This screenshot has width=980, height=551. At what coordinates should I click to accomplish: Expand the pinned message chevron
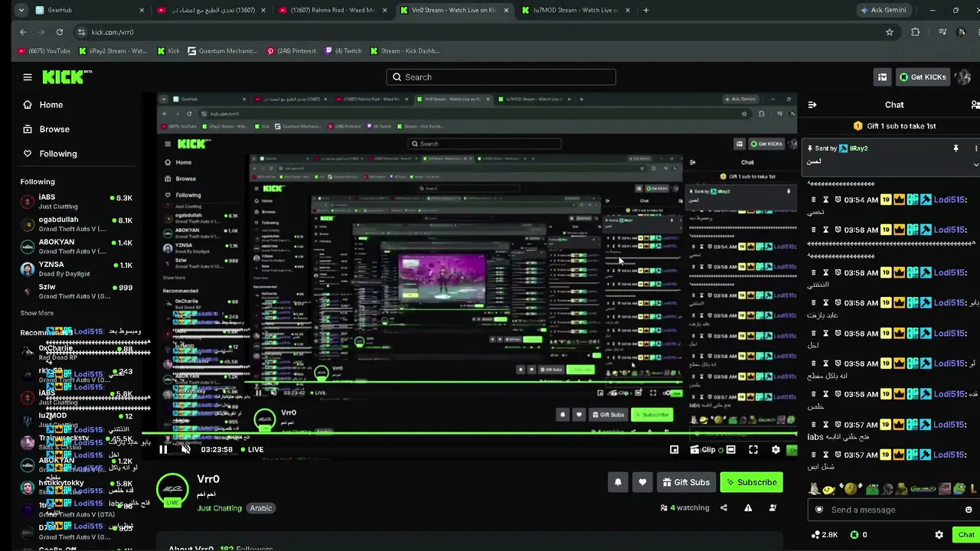[x=975, y=165]
